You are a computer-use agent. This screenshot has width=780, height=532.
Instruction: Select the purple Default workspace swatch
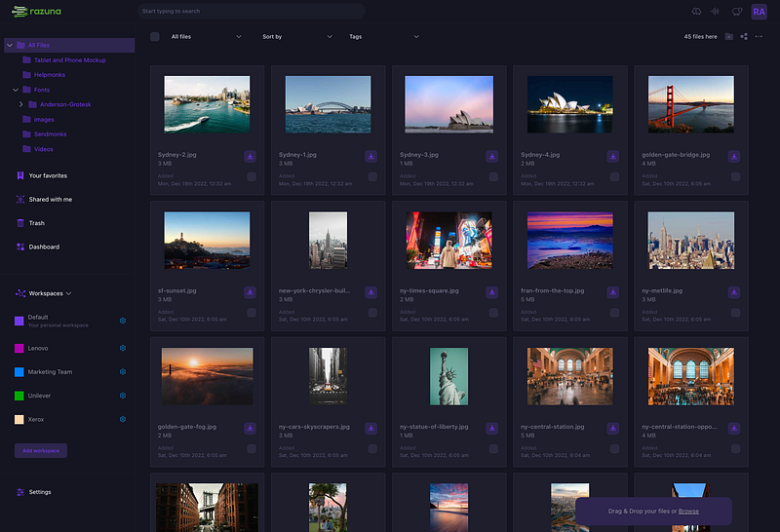(x=19, y=321)
